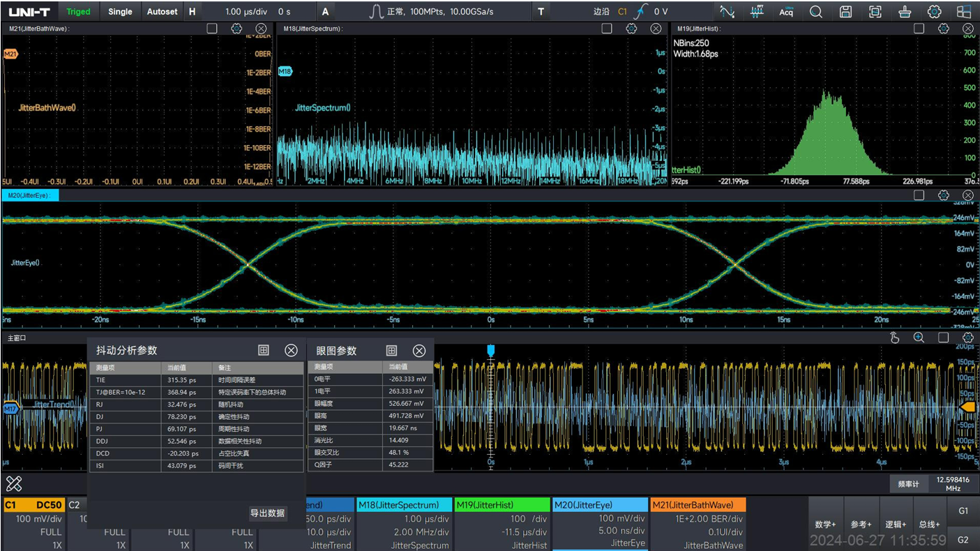Viewport: 980px width, 551px height.
Task: Click the frequency counter button (频率计)
Action: click(x=909, y=484)
